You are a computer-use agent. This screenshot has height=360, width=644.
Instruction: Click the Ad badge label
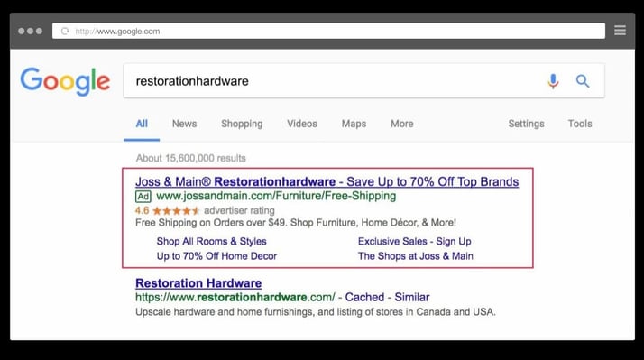143,197
